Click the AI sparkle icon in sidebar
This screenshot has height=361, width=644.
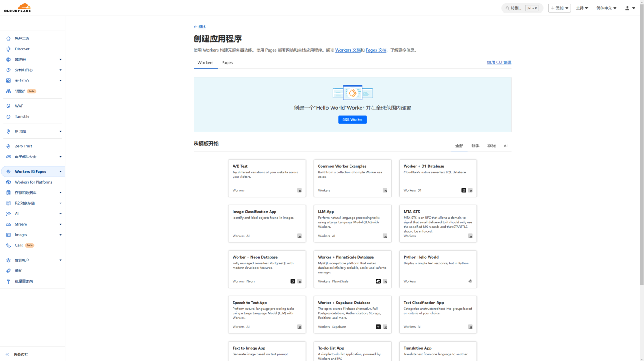(8, 214)
